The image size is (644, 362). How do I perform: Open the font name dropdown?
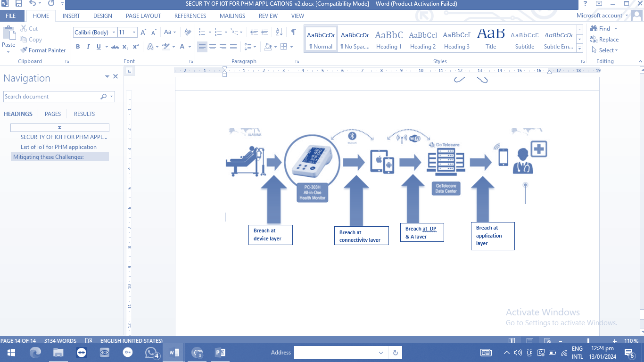pyautogui.click(x=114, y=33)
